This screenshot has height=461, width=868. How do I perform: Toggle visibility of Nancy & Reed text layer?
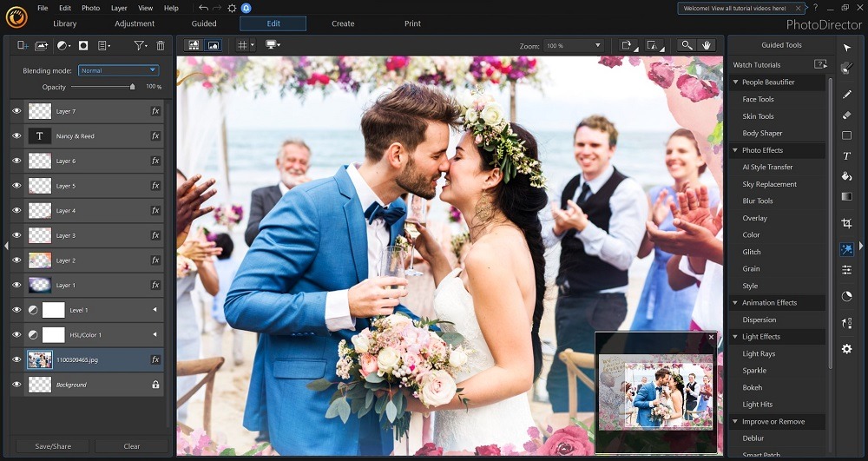point(16,136)
